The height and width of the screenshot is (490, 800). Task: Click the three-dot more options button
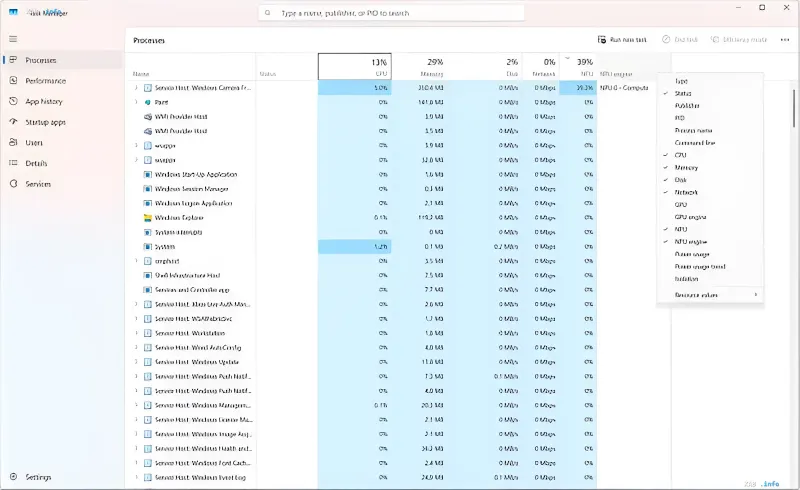(x=785, y=40)
